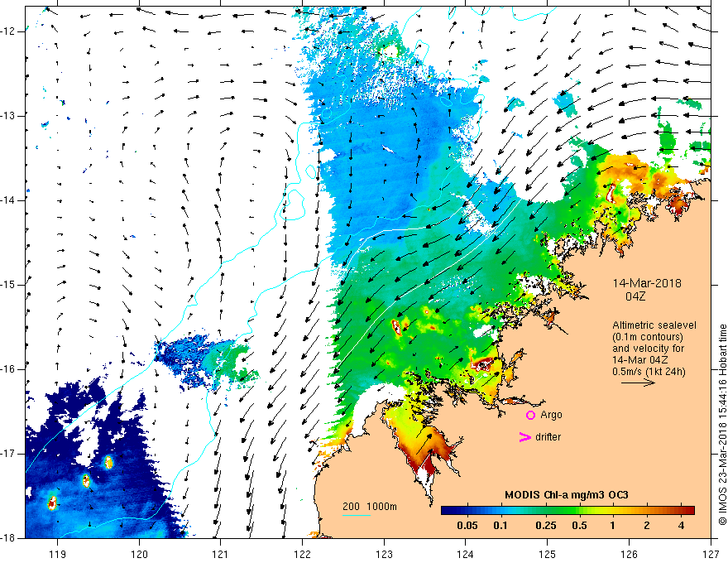Click the '127' longitude axis label

click(x=711, y=554)
